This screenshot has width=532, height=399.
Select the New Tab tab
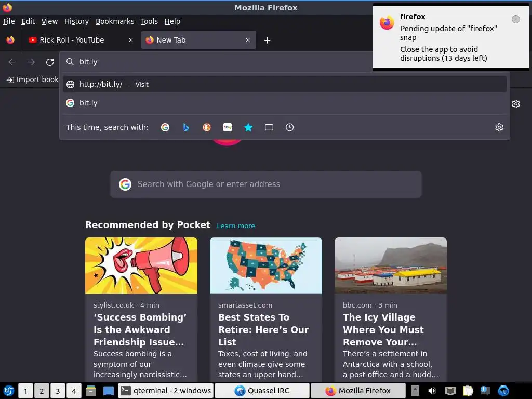(x=198, y=40)
